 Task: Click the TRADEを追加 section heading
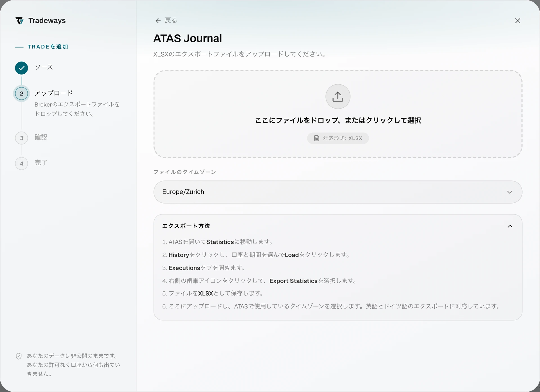click(48, 47)
